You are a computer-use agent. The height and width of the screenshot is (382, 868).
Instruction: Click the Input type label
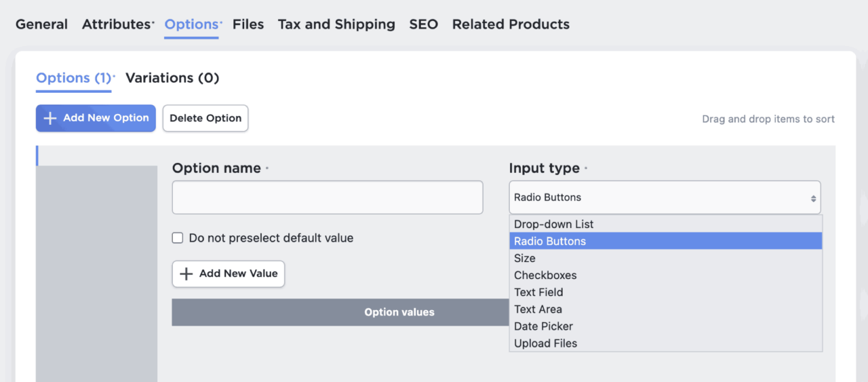pyautogui.click(x=545, y=168)
